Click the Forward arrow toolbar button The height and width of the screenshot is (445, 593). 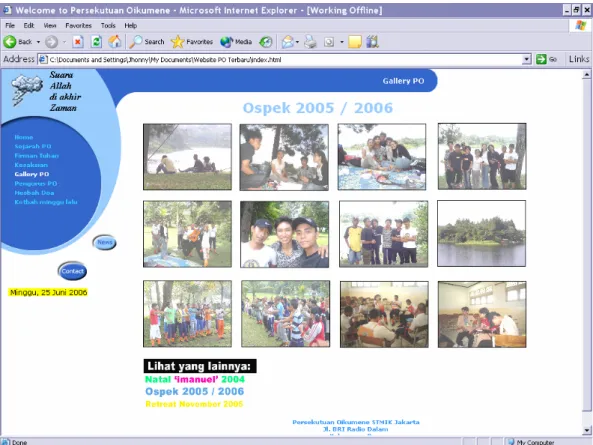click(x=51, y=42)
